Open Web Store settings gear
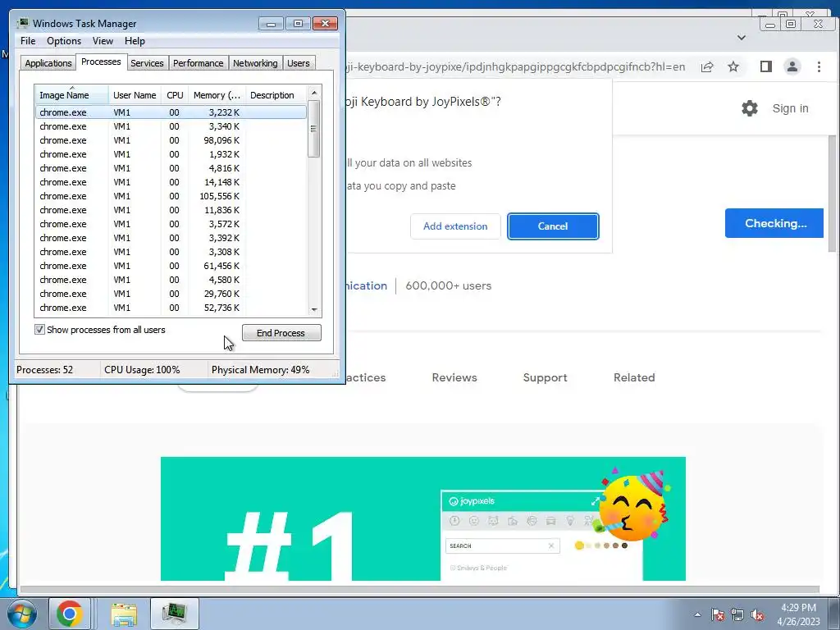This screenshot has height=630, width=840. 750,108
